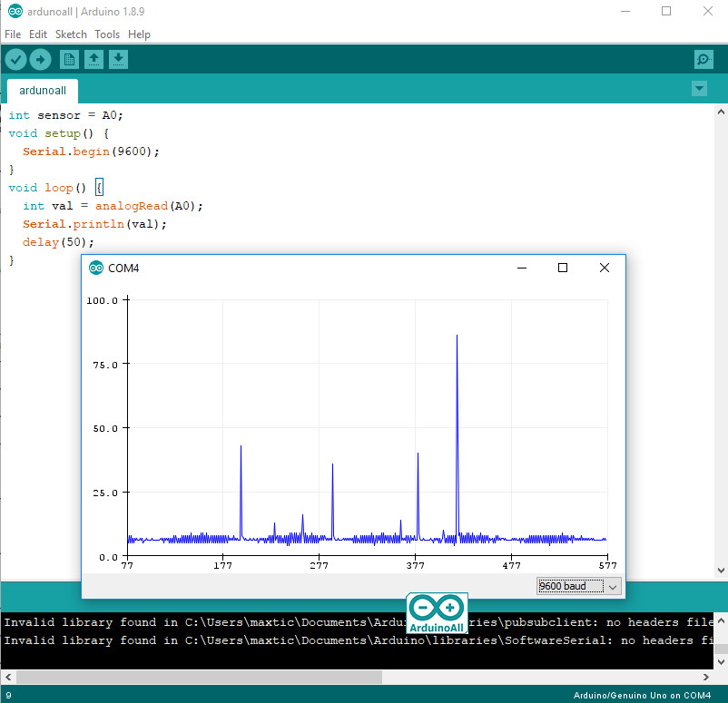The width and height of the screenshot is (728, 703).
Task: Click the 75.0 y-axis label
Action: (x=105, y=366)
